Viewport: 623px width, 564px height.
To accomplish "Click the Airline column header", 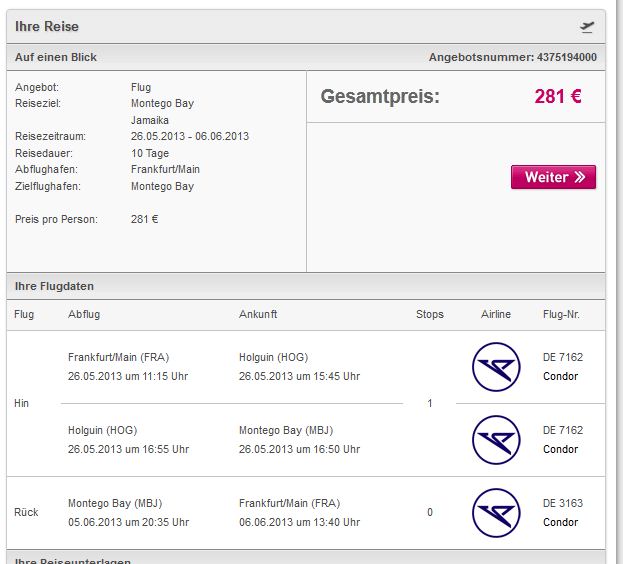I will coord(496,314).
